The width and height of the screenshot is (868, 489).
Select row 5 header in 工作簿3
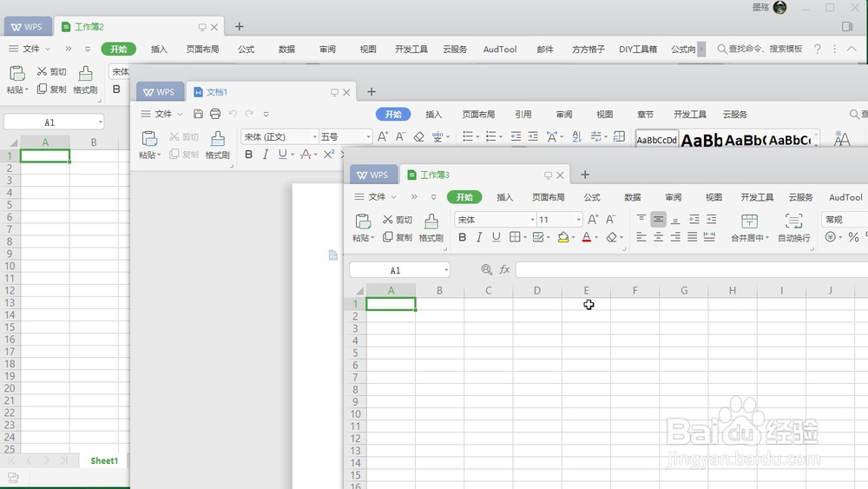tap(355, 353)
